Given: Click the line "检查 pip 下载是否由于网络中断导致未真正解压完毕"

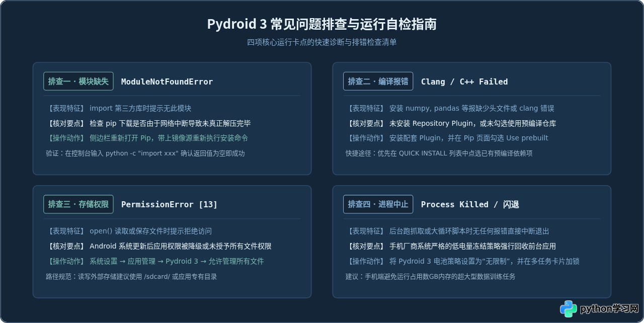Looking at the screenshot, I should 170,123.
